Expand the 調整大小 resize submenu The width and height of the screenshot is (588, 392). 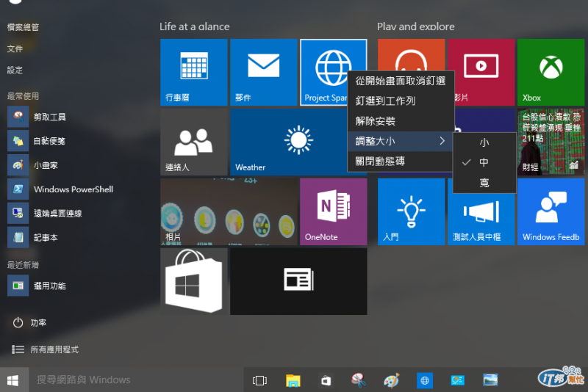tap(400, 141)
